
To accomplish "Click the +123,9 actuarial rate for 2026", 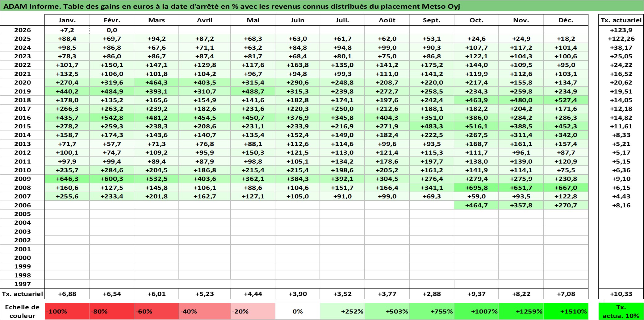I will (621, 30).
